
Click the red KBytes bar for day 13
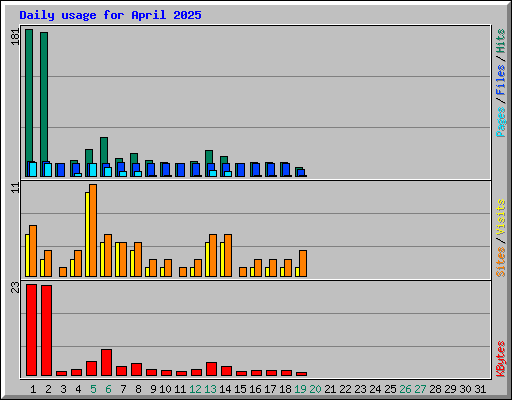click(x=211, y=369)
